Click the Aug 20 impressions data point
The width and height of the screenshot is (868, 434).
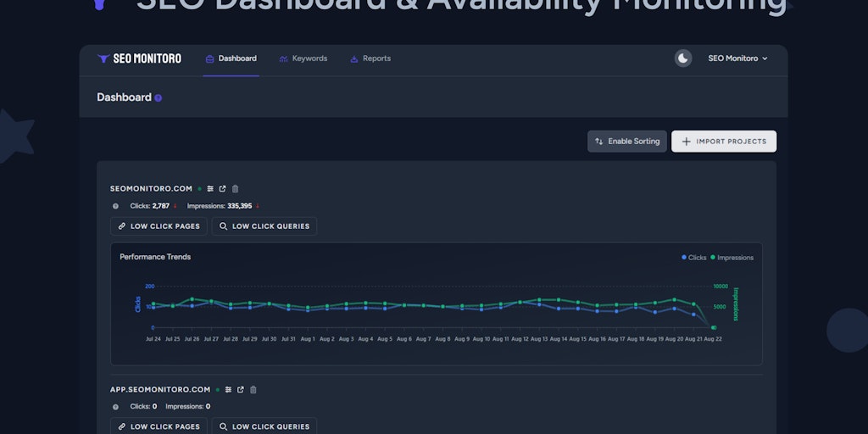[x=674, y=299]
